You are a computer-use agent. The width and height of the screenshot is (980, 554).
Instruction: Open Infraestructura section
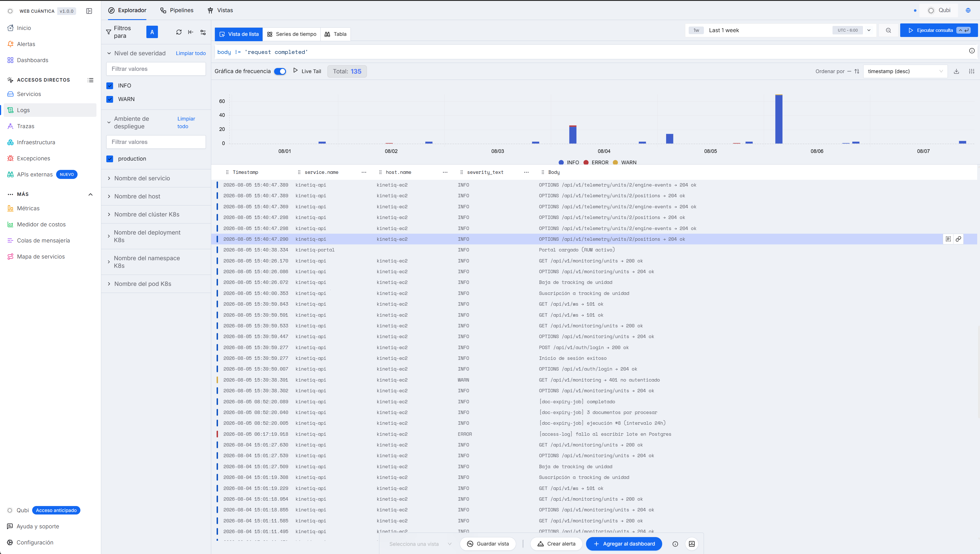tap(36, 143)
